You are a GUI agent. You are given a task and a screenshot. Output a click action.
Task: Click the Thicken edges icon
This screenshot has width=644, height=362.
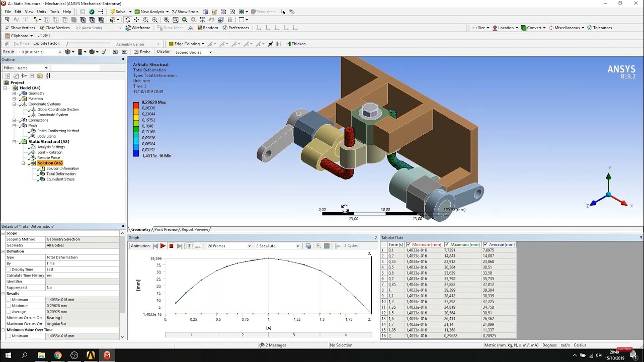(x=295, y=44)
